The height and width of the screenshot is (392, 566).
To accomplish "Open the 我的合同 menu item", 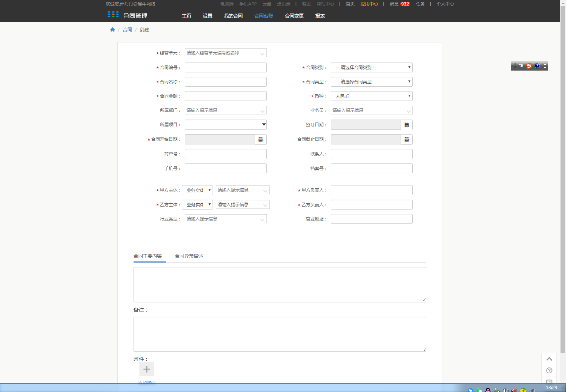I will 233,16.
